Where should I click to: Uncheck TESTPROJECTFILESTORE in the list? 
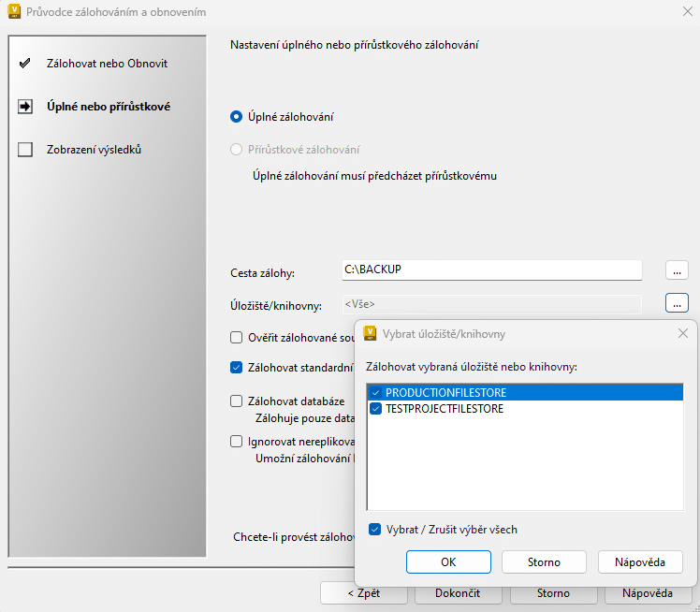pos(375,408)
